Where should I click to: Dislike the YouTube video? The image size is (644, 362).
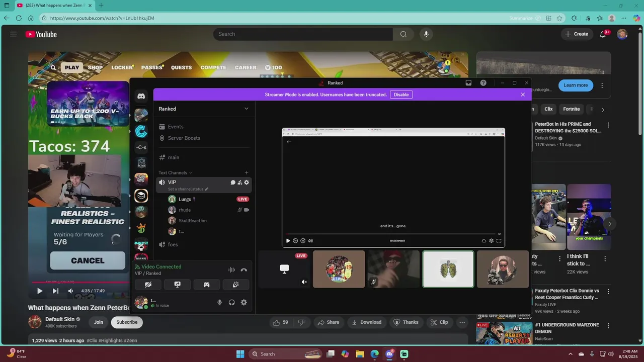[301, 322]
